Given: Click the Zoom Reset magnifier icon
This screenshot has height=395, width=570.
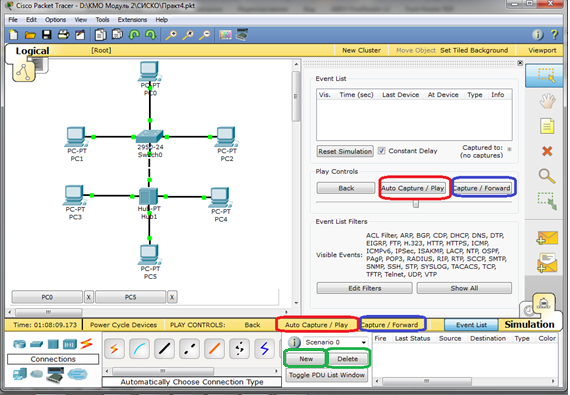Looking at the screenshot, I should click(188, 35).
